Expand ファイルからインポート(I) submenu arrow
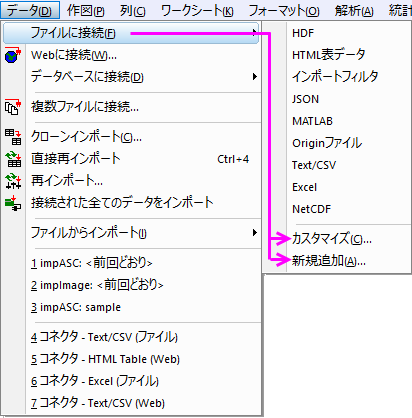 tap(255, 233)
